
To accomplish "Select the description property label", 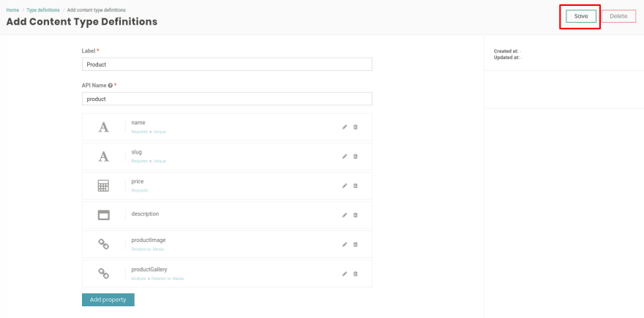I will pyautogui.click(x=145, y=213).
